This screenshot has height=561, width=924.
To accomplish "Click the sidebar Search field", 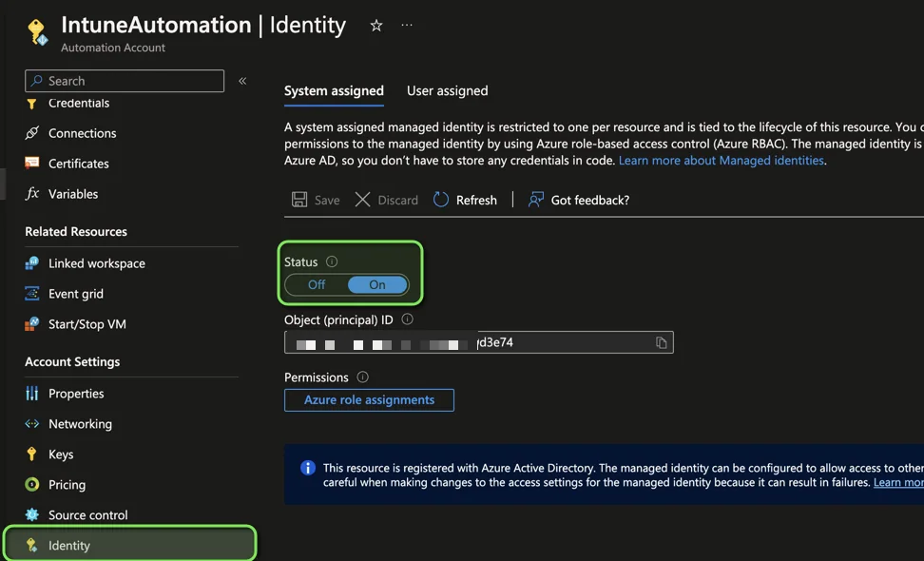I will pos(125,81).
